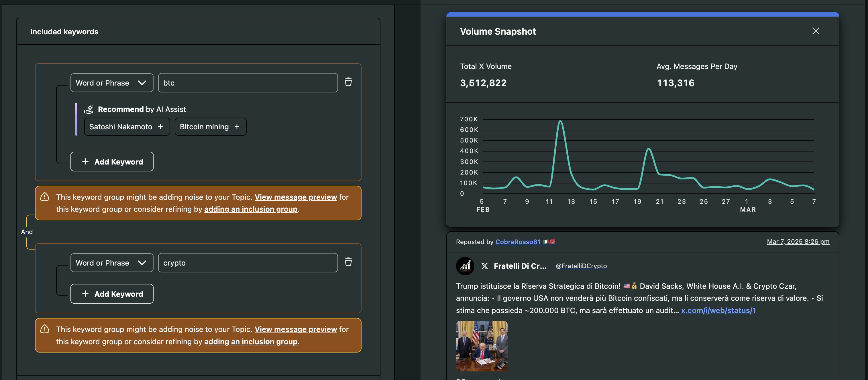The height and width of the screenshot is (380, 868).
Task: Close the Volume Snapshot panel
Action: pyautogui.click(x=816, y=31)
